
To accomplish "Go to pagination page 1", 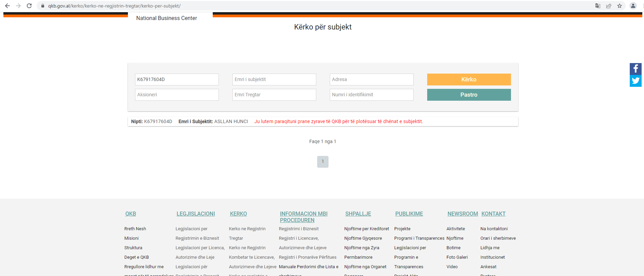I will click(322, 162).
